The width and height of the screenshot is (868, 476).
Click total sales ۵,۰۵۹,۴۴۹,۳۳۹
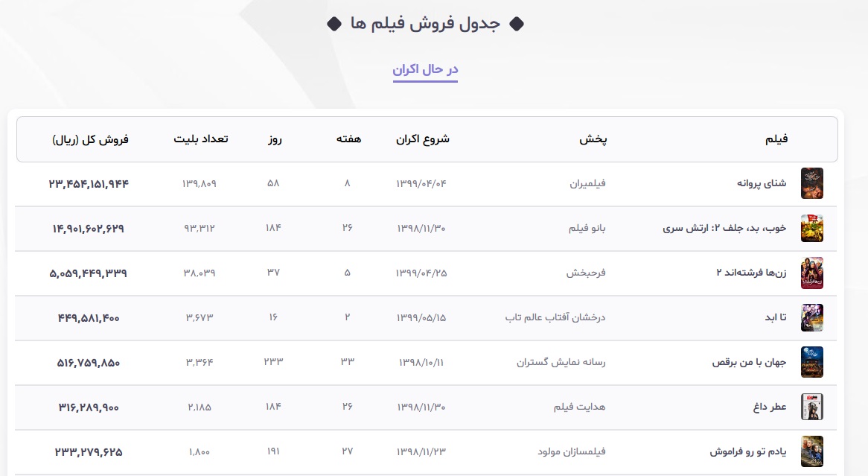coord(89,273)
